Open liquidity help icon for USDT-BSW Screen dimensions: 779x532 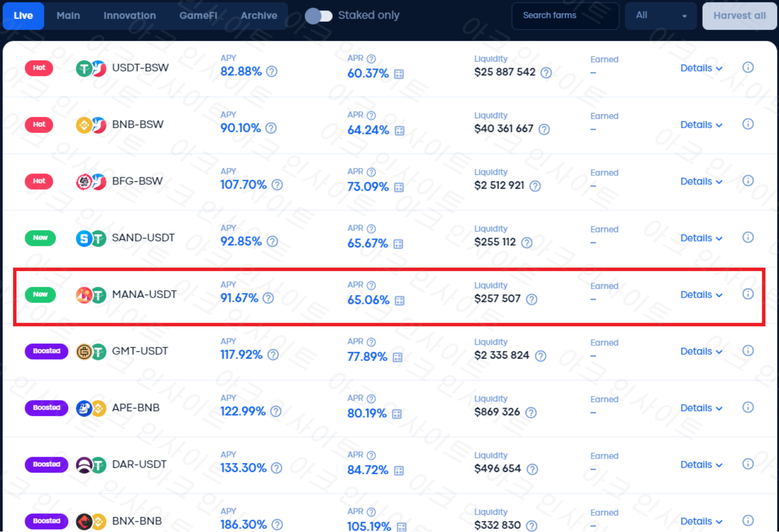point(546,72)
